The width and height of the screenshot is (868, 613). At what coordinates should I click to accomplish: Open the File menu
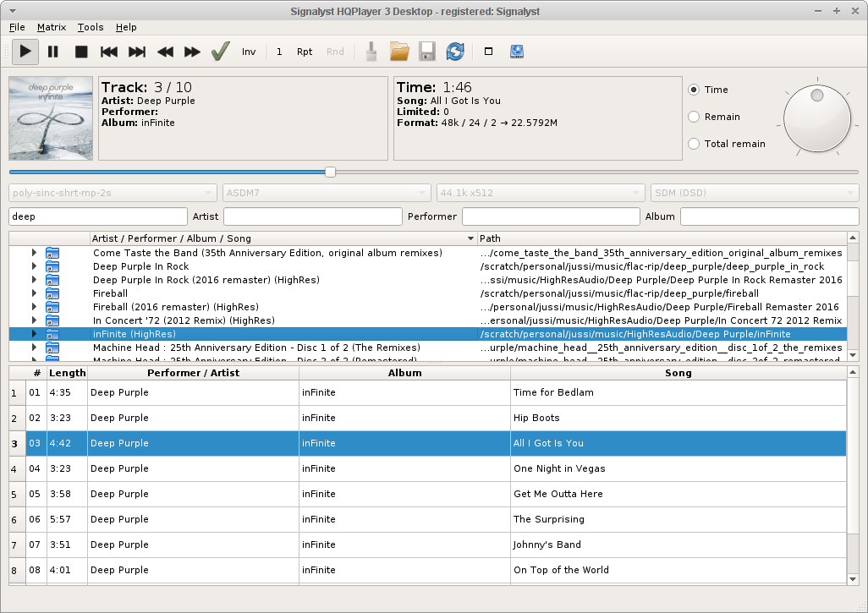(17, 27)
